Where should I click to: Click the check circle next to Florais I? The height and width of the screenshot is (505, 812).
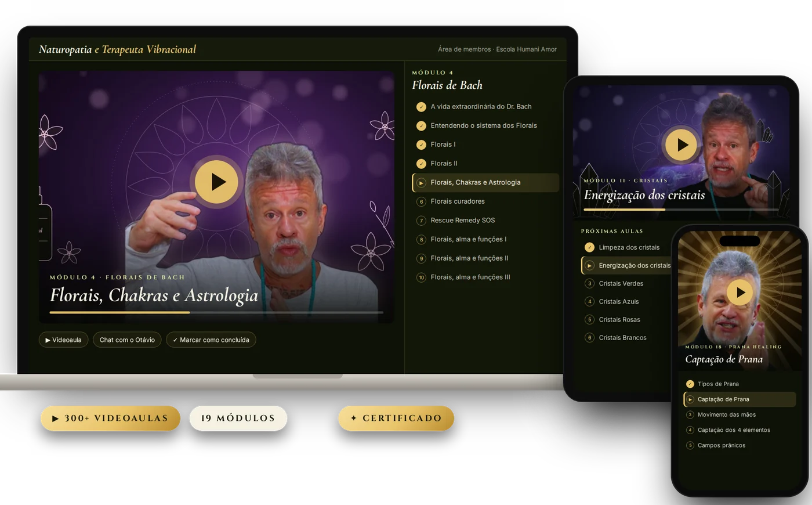(x=421, y=145)
